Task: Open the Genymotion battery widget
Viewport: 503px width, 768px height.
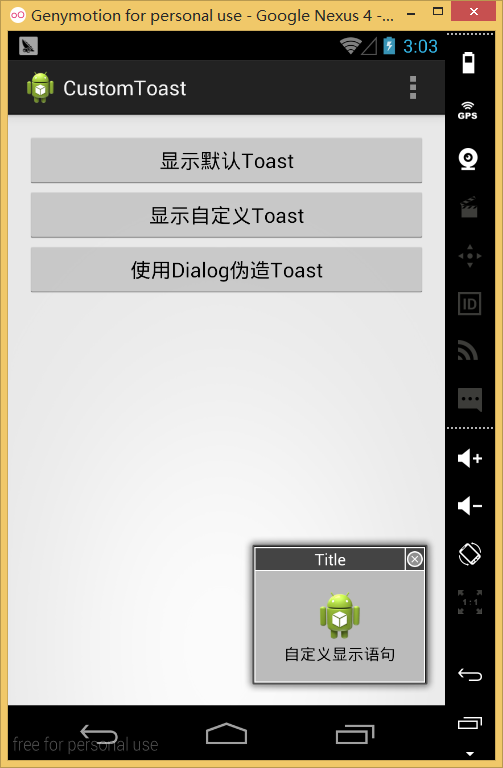Action: (x=469, y=62)
